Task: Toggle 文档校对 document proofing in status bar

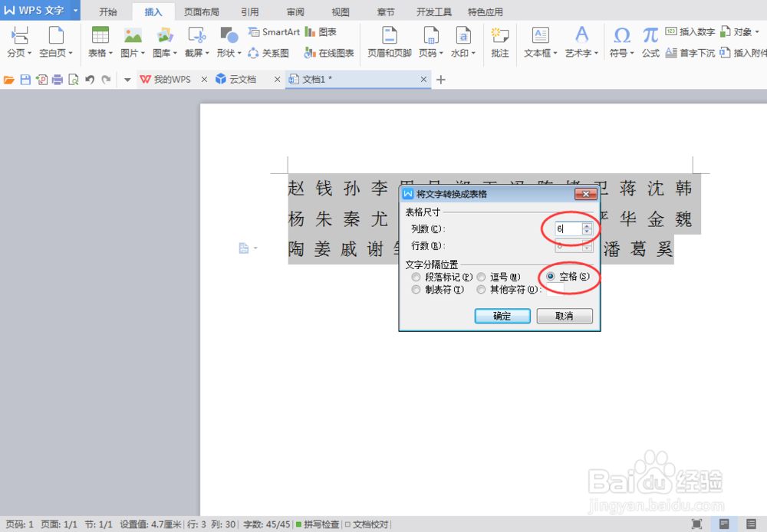Action: click(x=367, y=524)
